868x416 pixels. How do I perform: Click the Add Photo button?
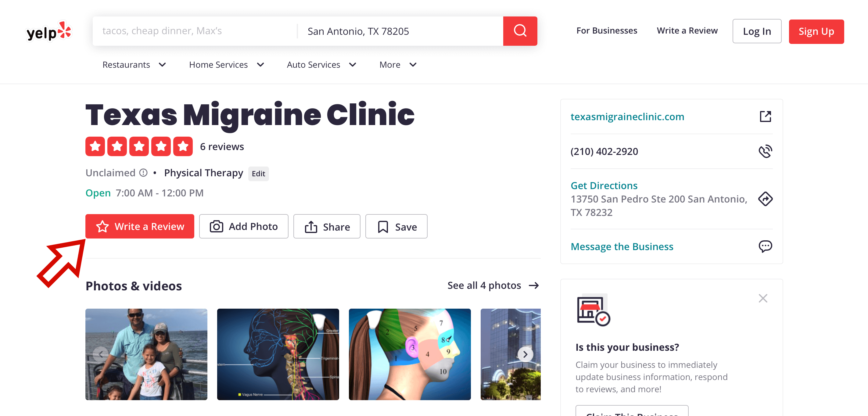[x=244, y=226]
